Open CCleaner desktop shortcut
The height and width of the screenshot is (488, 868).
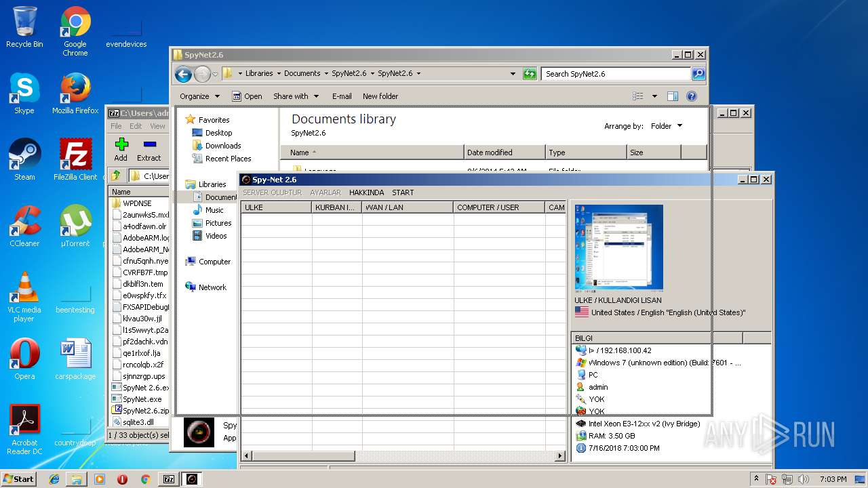click(24, 226)
